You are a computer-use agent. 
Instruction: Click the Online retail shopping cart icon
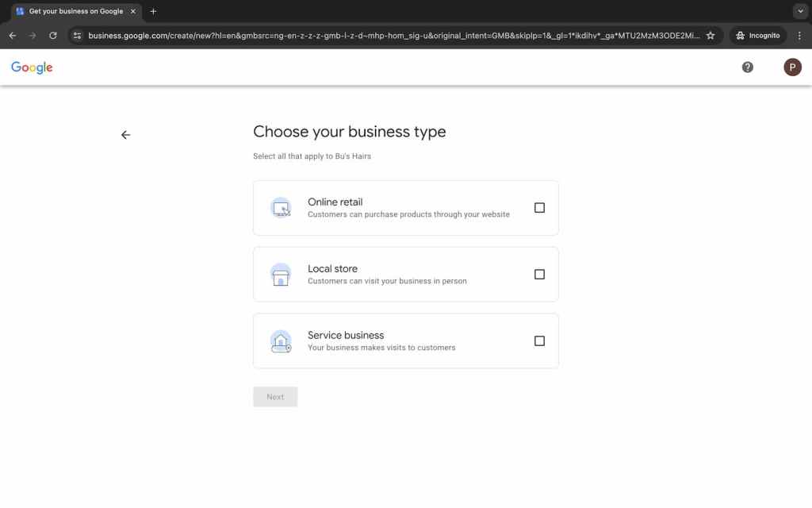click(281, 207)
